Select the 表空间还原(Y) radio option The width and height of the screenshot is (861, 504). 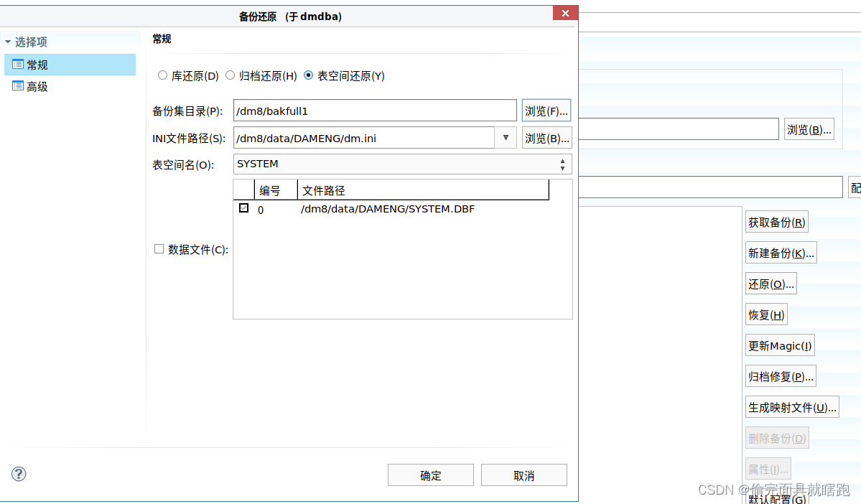[x=309, y=75]
